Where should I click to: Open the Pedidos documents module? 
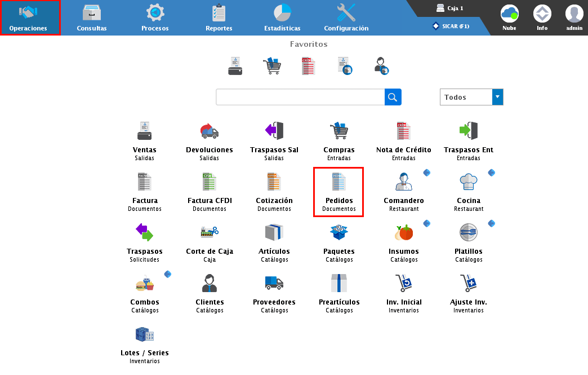[339, 182]
